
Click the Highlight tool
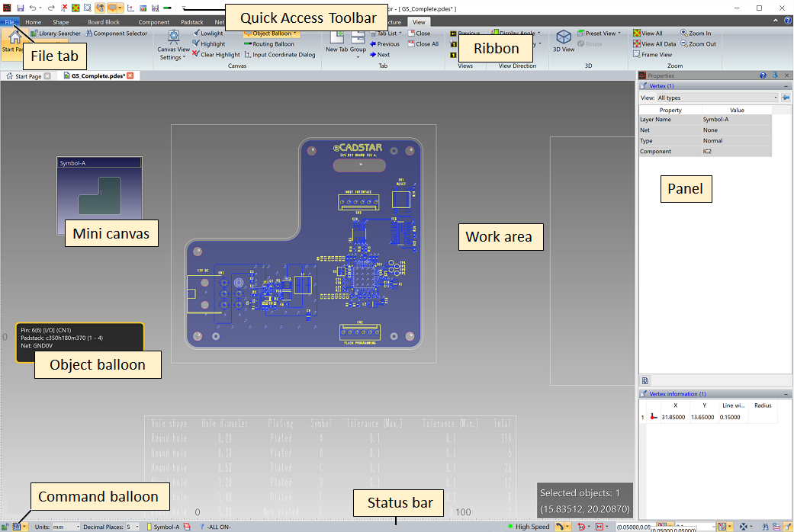[209, 44]
